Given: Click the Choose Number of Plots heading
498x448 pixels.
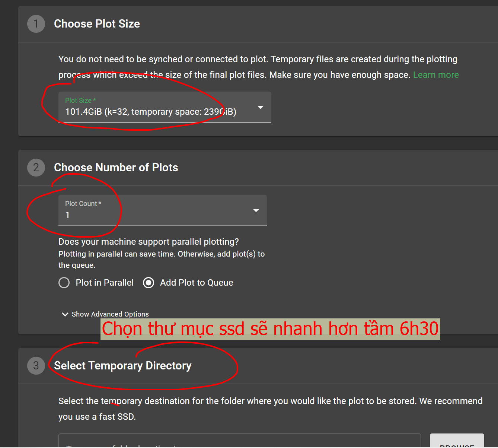Looking at the screenshot, I should (x=116, y=168).
